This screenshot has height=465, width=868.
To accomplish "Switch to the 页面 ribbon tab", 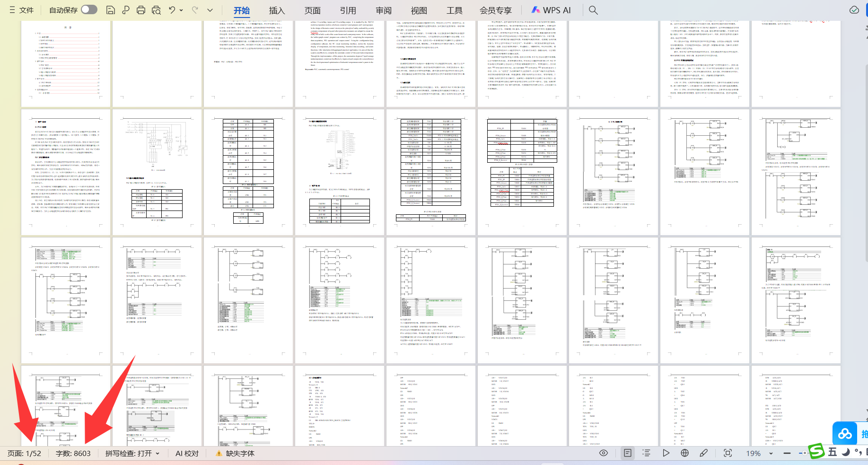I will point(313,10).
